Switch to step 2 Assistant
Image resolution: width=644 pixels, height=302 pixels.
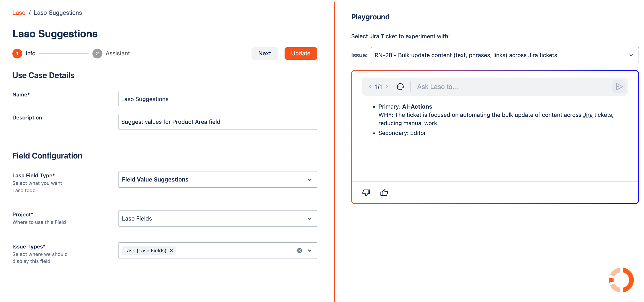coord(97,54)
